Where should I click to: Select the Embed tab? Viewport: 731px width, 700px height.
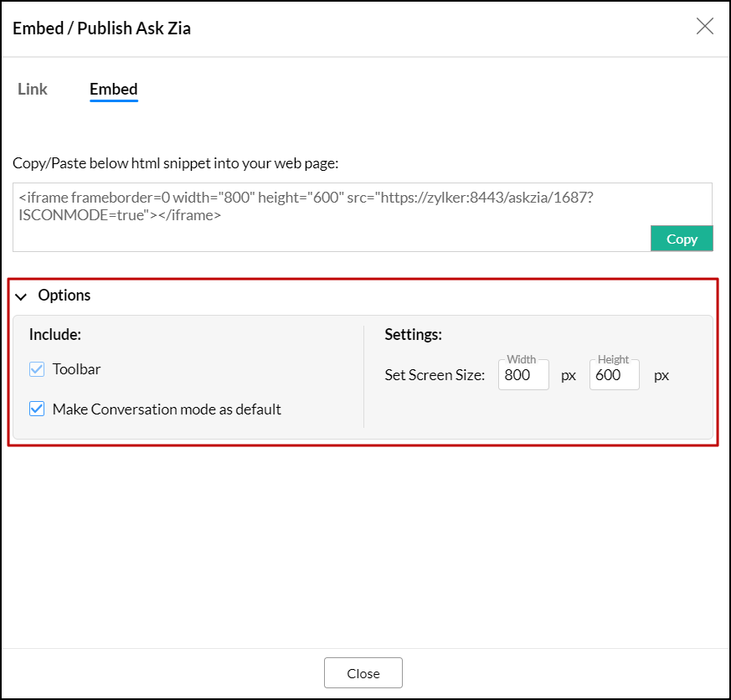(x=114, y=89)
